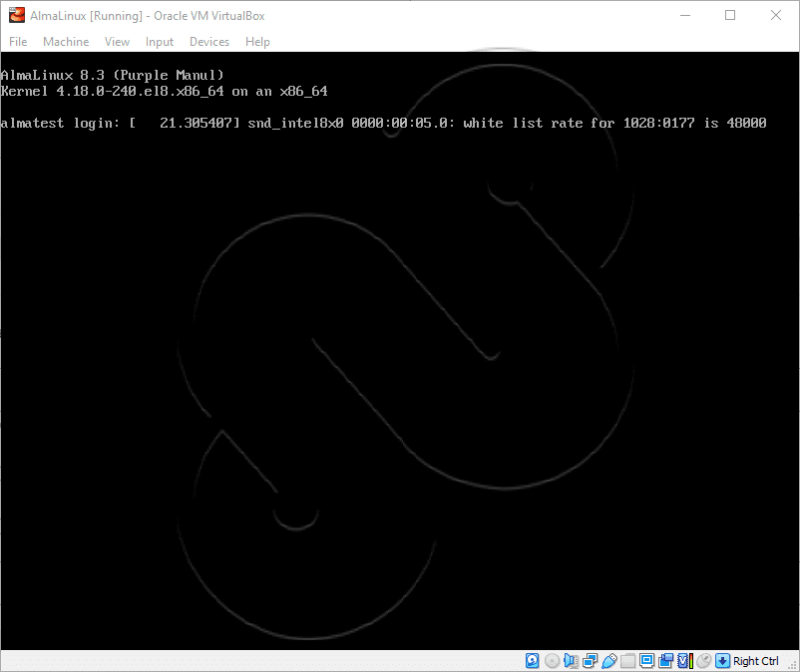This screenshot has height=672, width=800.
Task: Click the CPU virtualization status icon
Action: (684, 661)
